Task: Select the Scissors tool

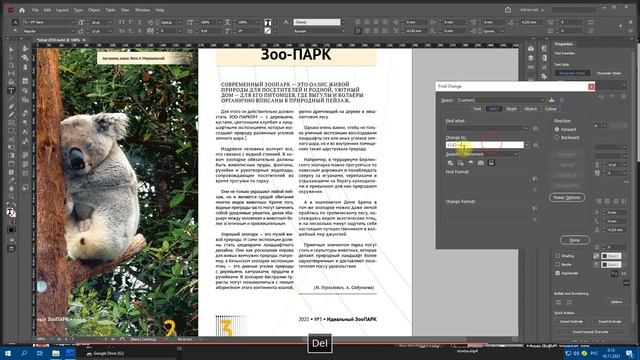Action: (x=11, y=139)
